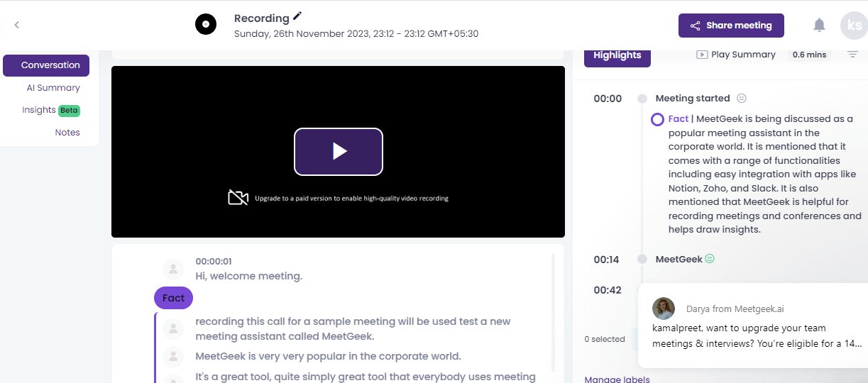Click the '0 selected' counter

(605, 339)
